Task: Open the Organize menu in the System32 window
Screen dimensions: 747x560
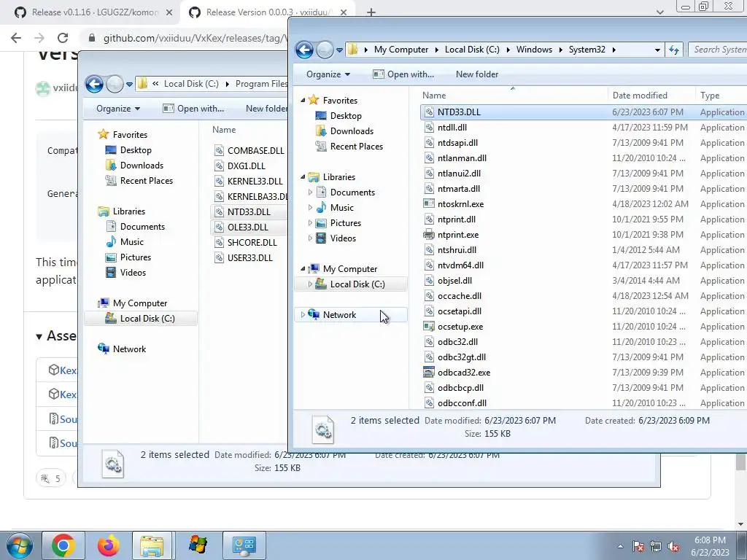Action: click(x=328, y=74)
